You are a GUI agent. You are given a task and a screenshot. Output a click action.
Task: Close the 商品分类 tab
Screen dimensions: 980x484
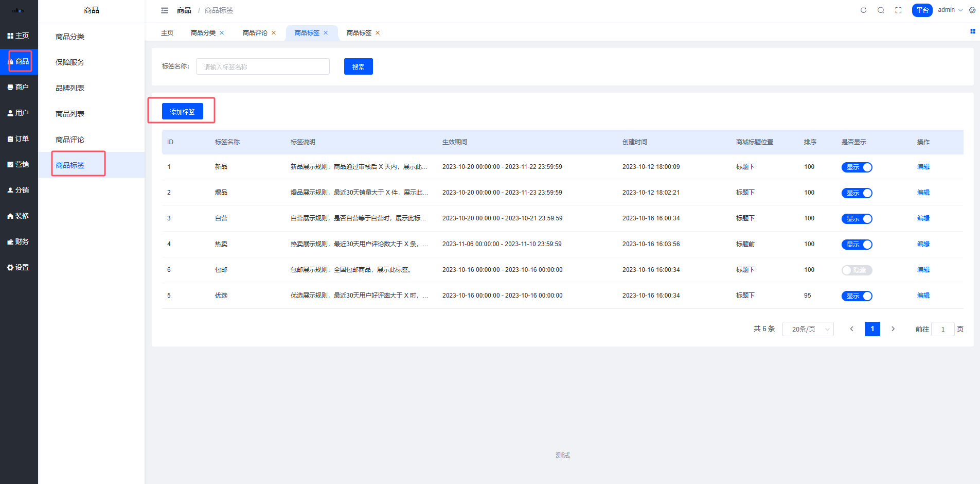[222, 33]
